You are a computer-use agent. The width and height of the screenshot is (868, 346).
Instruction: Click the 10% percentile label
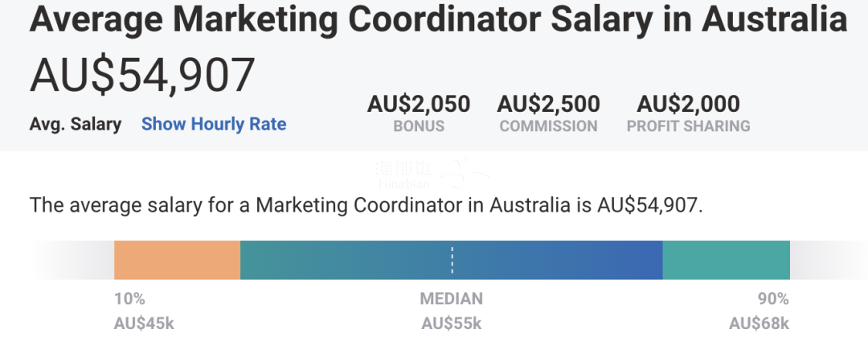point(129,299)
